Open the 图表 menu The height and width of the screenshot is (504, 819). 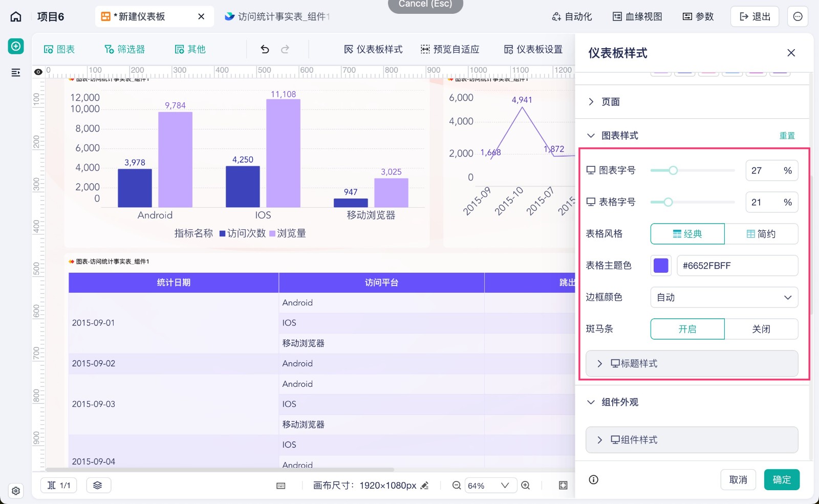pos(59,49)
